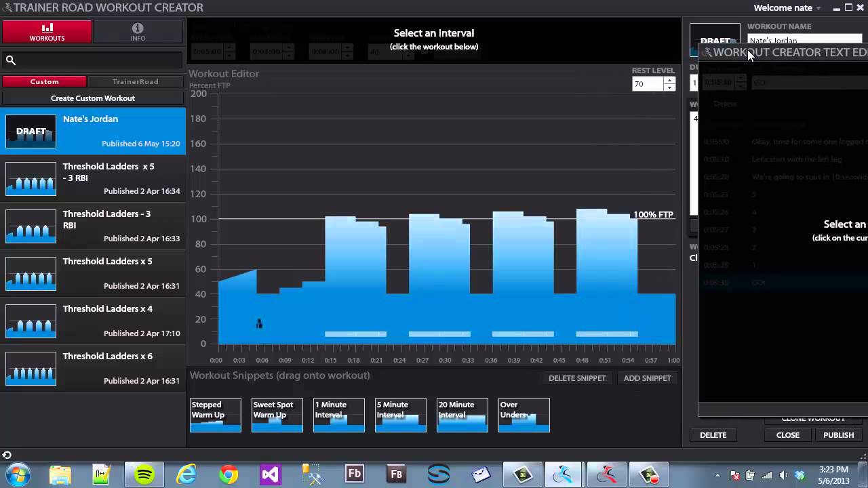The image size is (868, 488).
Task: Select the Nate's Jordan draft workout
Action: 93,131
